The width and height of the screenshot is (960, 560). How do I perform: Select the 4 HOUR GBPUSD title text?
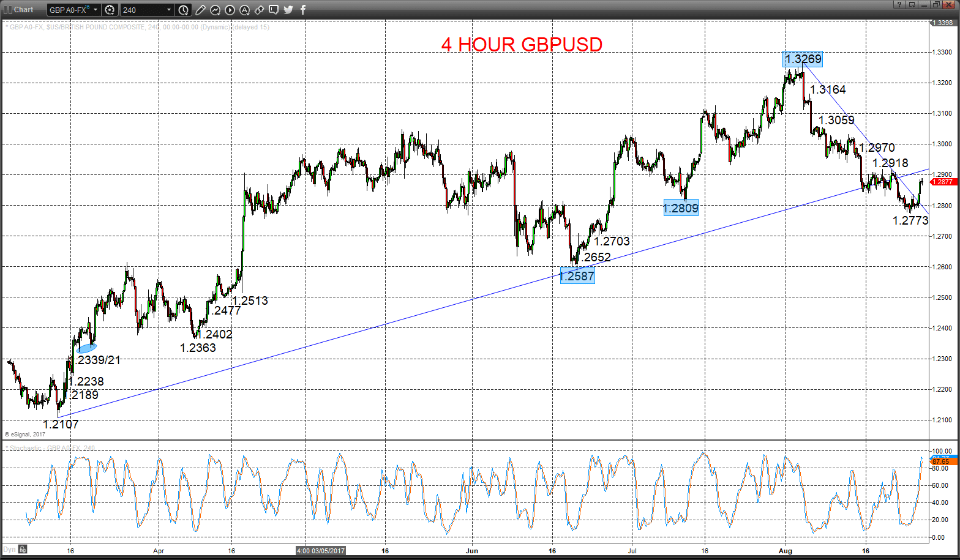[x=522, y=45]
